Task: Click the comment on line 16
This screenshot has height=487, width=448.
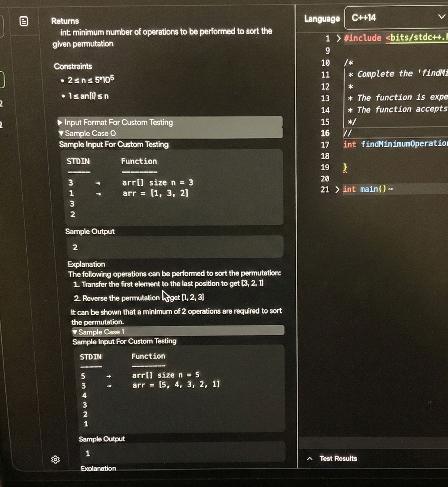Action: (x=347, y=133)
